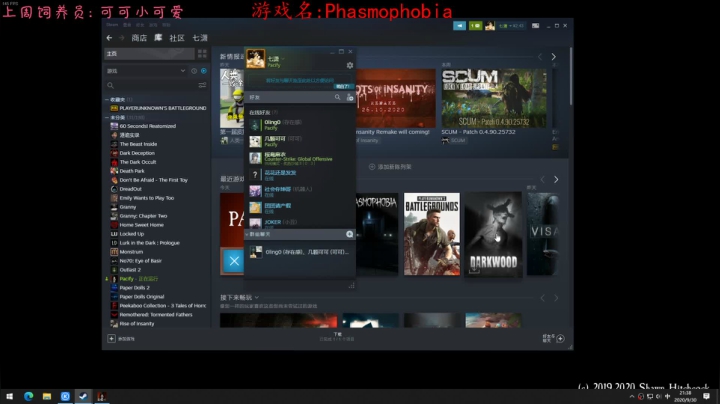
Task: Open Microsoft Edge from taskbar
Action: pyautogui.click(x=28, y=396)
